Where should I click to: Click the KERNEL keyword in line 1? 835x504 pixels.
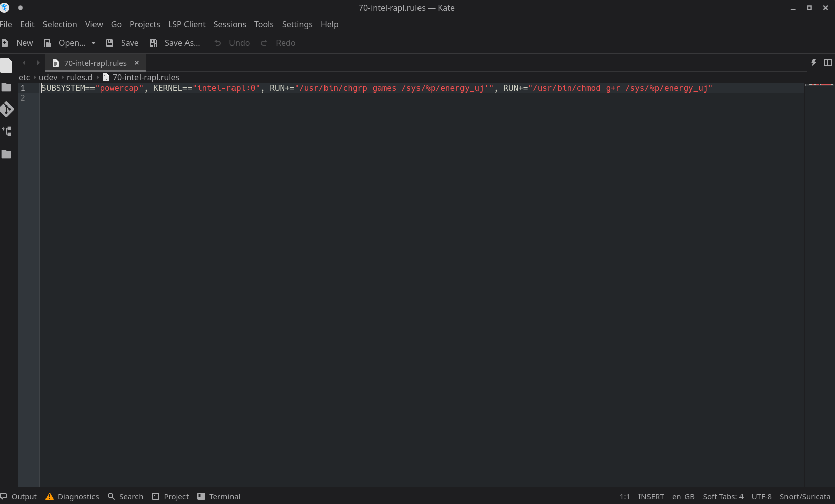click(x=168, y=88)
